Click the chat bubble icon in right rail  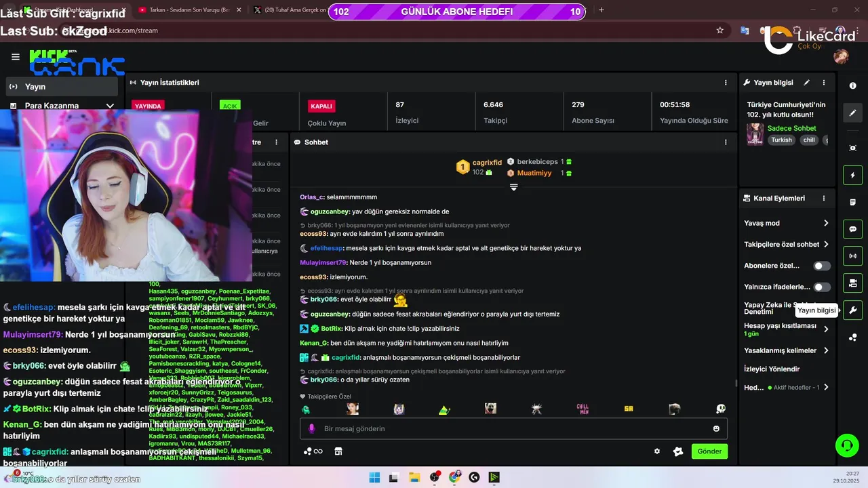(x=852, y=229)
